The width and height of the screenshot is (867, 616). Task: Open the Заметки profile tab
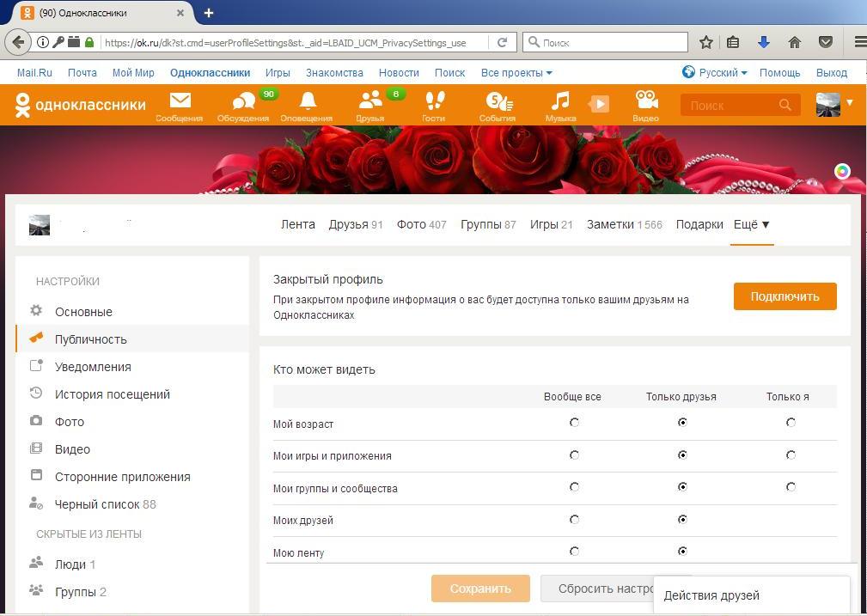coord(625,224)
